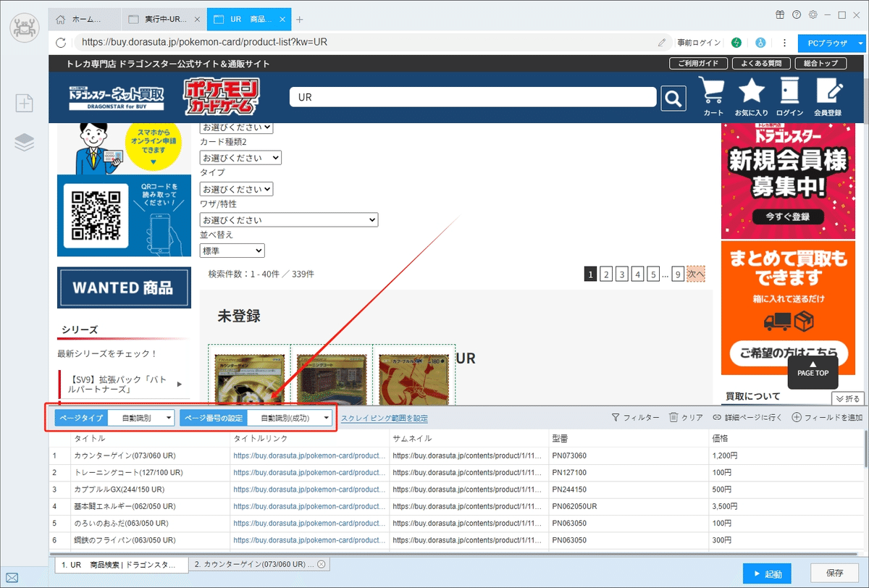
Task: Open the カート shopping cart icon
Action: coord(713,97)
